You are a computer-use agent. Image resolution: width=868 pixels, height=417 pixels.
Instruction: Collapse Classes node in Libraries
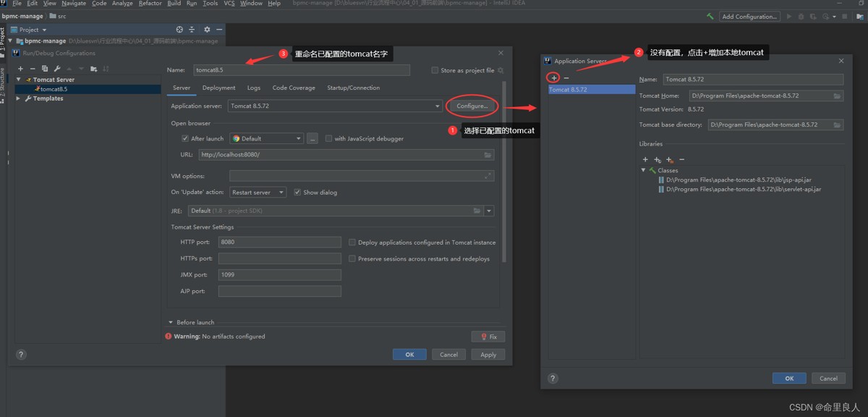tap(644, 170)
